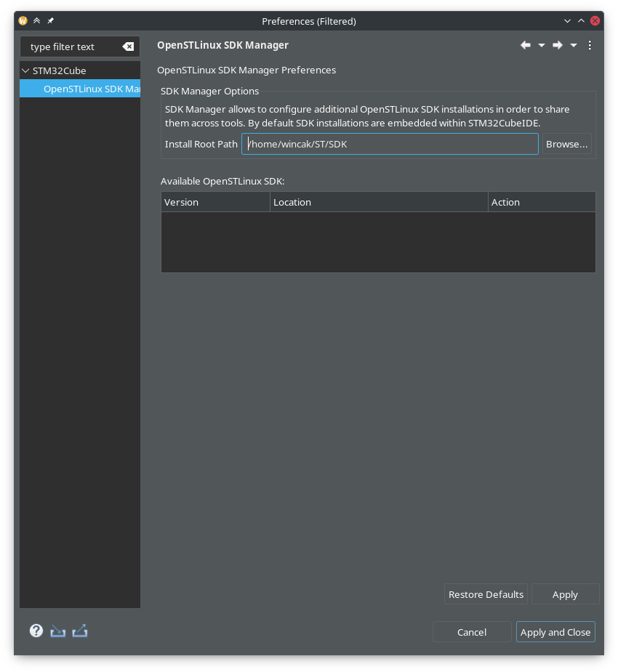This screenshot has height=672, width=618.
Task: Open the three-dot view menu
Action: point(590,45)
